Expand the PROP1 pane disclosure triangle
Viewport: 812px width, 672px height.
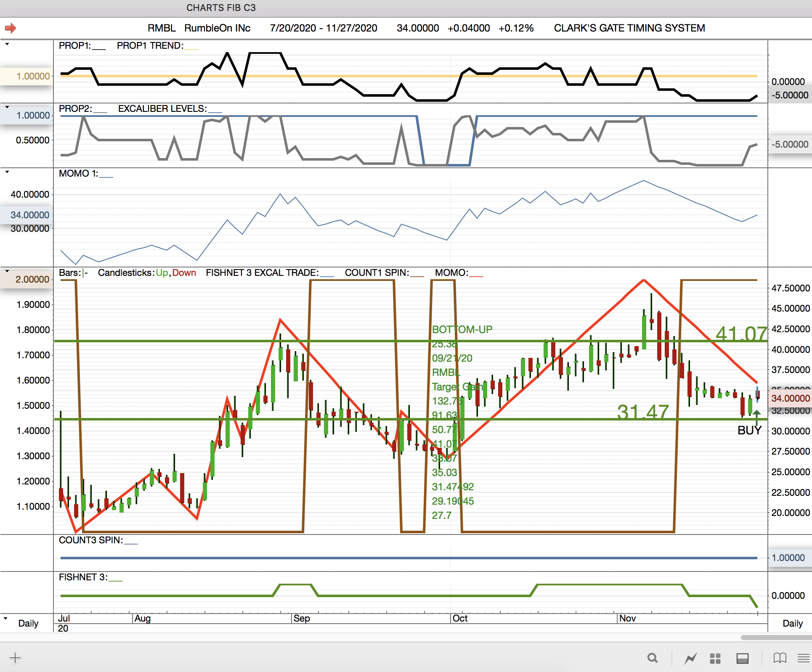point(7,44)
